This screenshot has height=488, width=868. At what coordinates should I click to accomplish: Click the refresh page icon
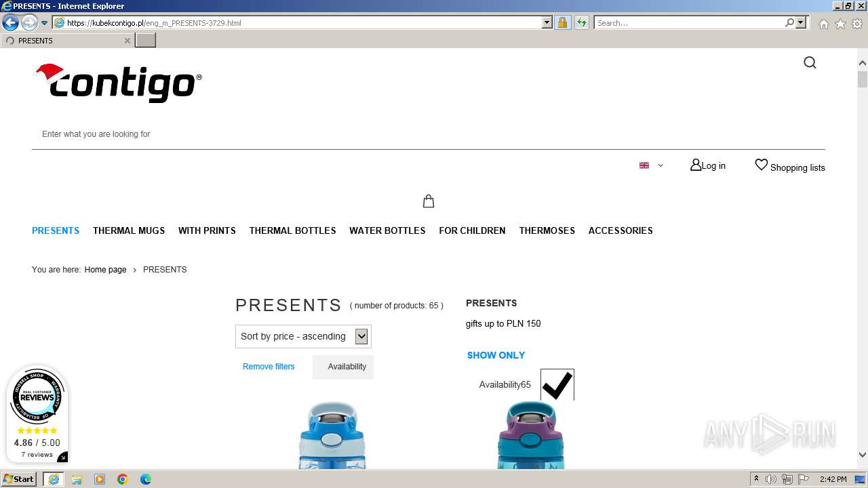point(581,22)
